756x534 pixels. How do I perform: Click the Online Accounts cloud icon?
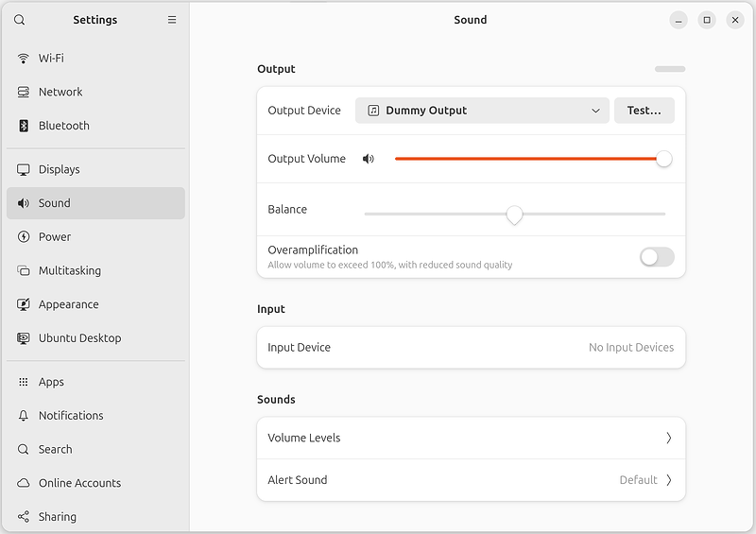(24, 483)
